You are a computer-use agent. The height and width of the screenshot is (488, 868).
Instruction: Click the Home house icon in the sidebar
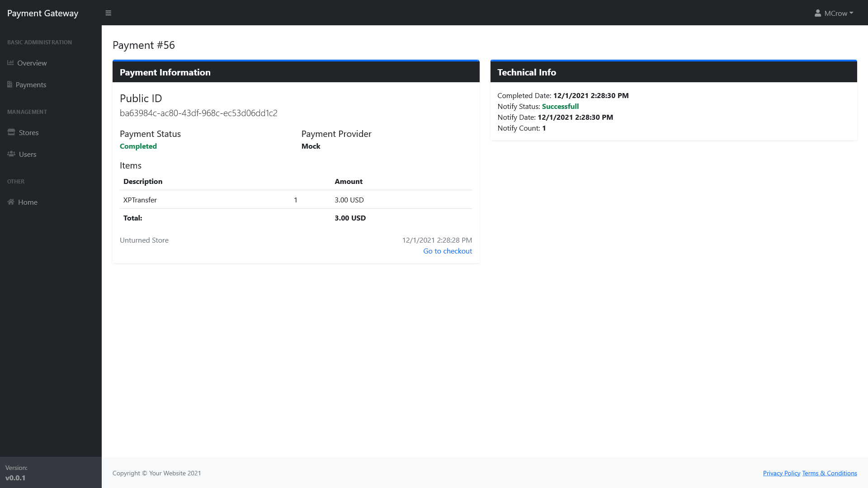[x=11, y=202]
